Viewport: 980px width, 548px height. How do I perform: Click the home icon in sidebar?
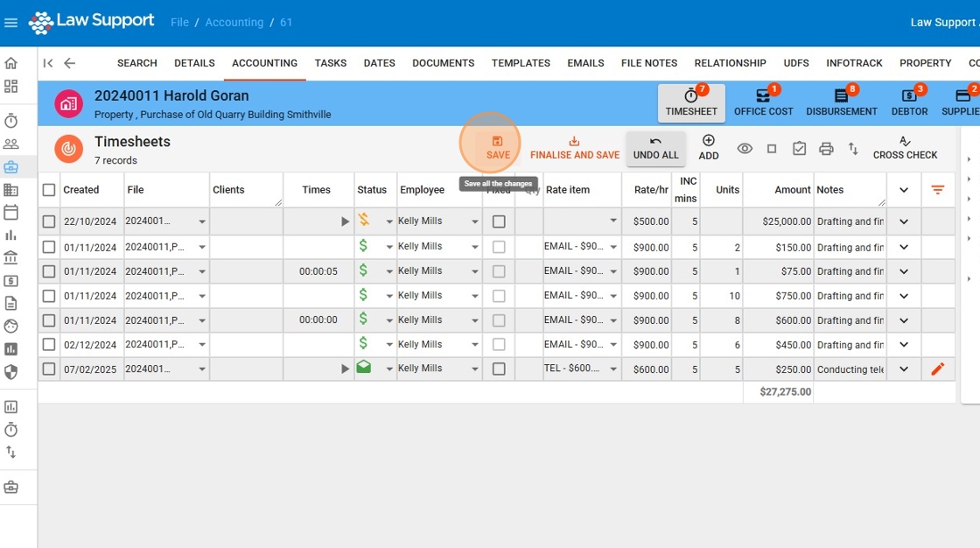(10, 63)
